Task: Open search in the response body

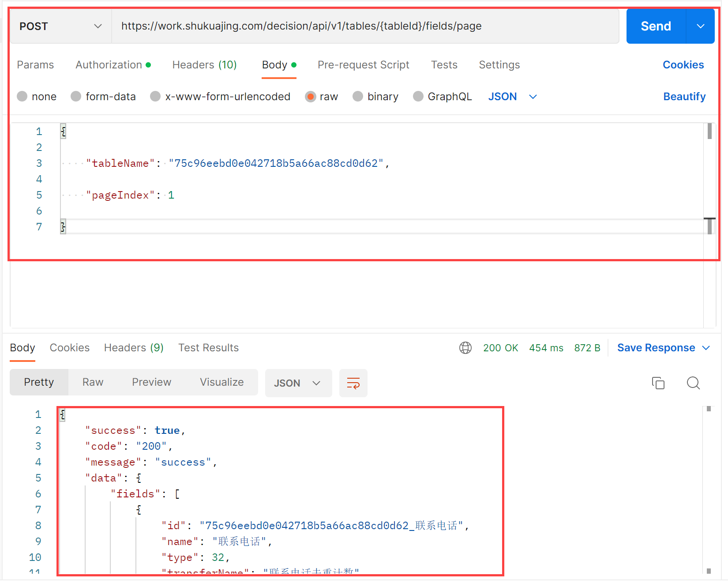Action: pos(693,383)
